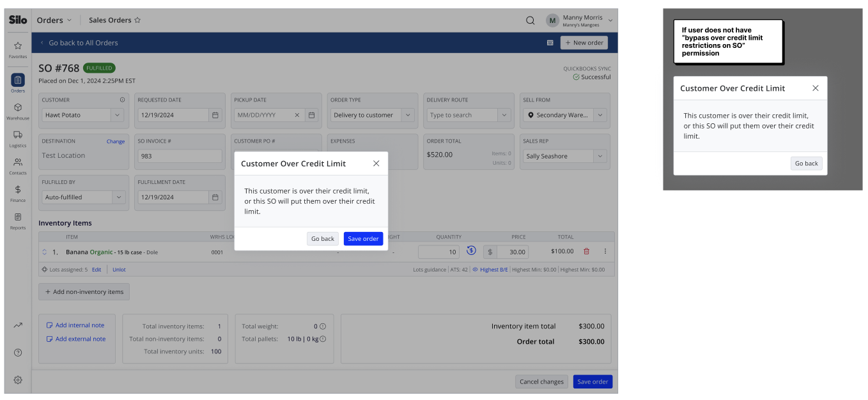The image size is (868, 400).
Task: Click the search magnifier icon
Action: click(531, 20)
